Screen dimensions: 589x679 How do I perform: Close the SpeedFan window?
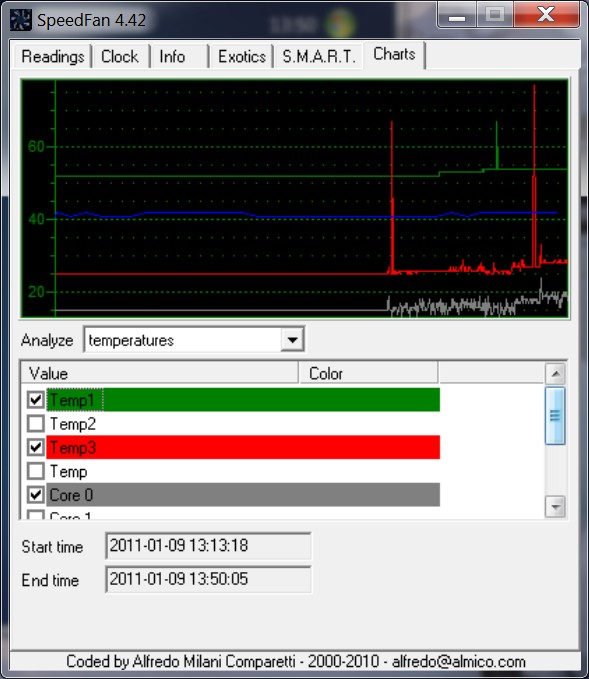(x=547, y=15)
